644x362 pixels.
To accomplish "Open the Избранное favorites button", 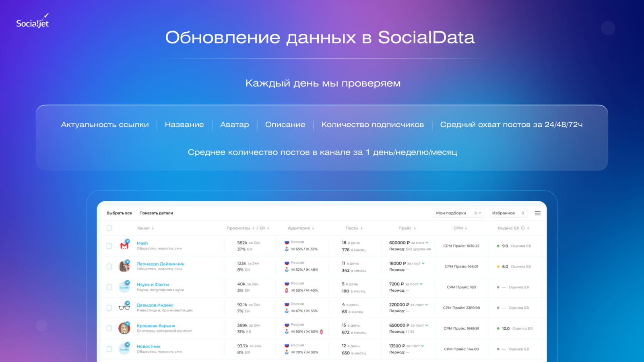I will coord(508,213).
